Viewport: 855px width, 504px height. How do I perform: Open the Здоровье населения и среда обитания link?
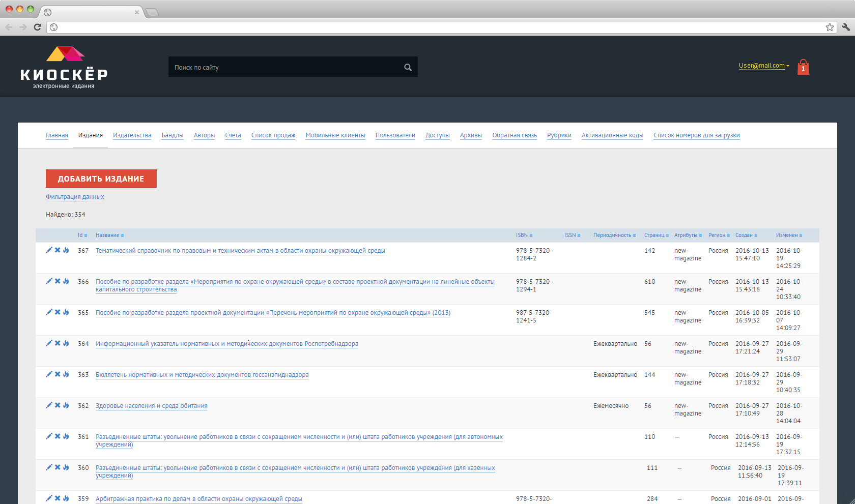pos(151,406)
